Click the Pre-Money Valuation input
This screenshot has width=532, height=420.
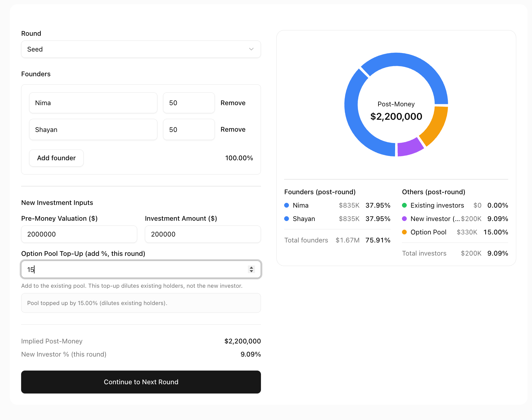[x=79, y=234]
